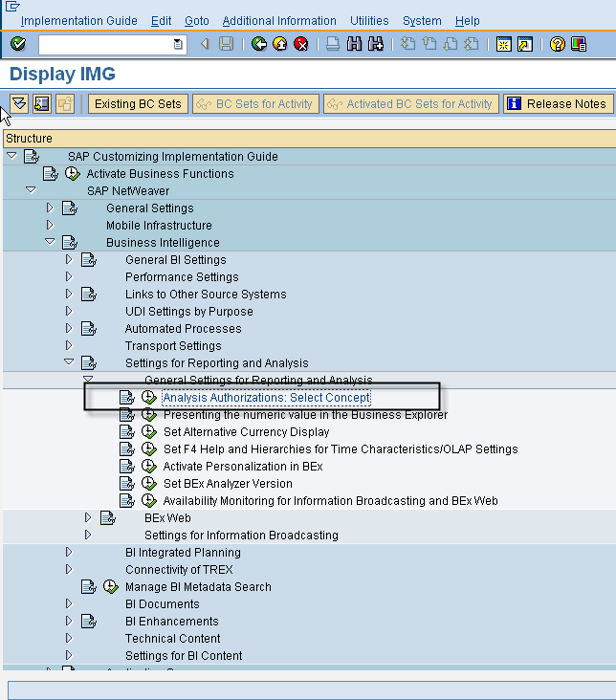616x700 pixels.
Task: Click the Last Page icon
Action: click(472, 44)
